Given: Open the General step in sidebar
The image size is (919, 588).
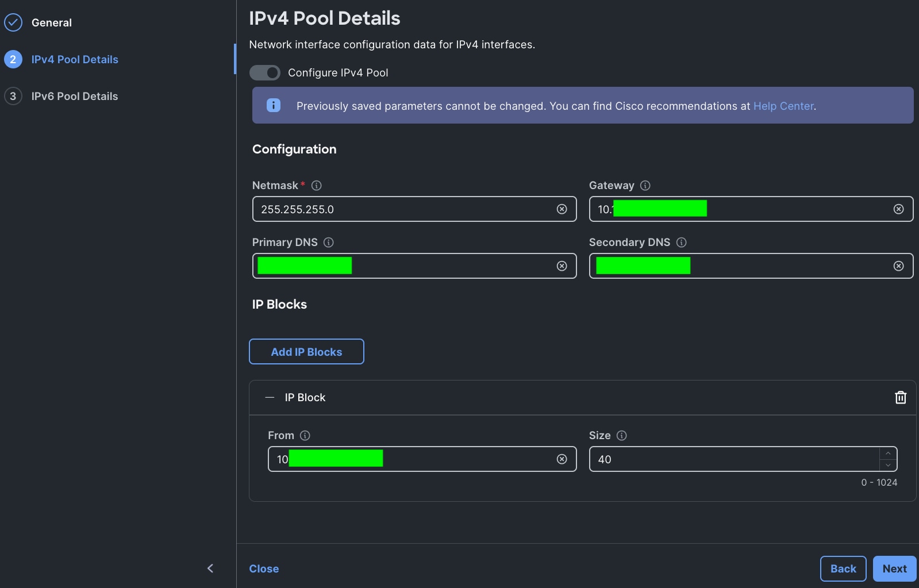Looking at the screenshot, I should tap(52, 22).
